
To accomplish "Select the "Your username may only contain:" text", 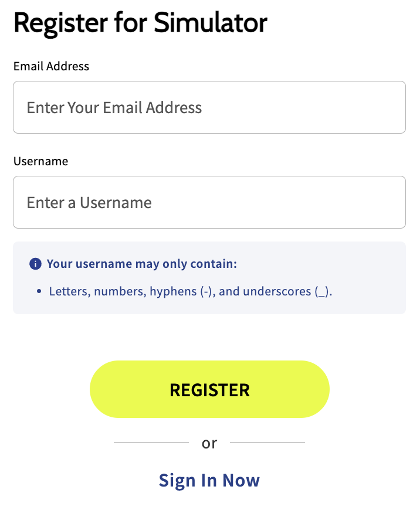I will [141, 264].
